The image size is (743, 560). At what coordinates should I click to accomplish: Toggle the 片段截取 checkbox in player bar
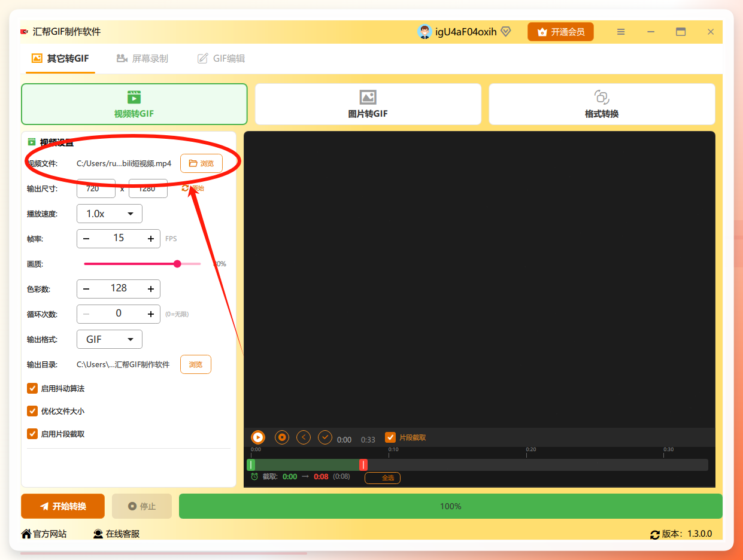[390, 437]
